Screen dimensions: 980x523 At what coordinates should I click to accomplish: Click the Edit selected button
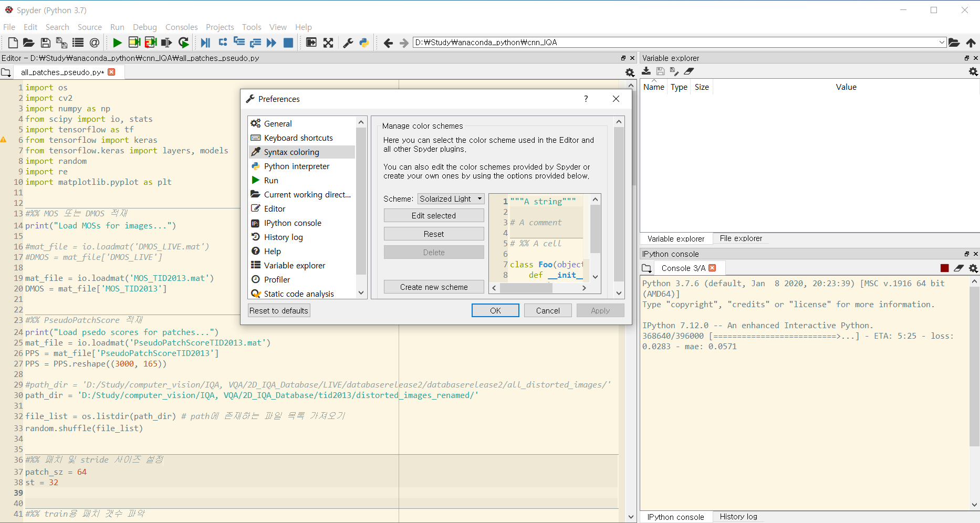[434, 215]
